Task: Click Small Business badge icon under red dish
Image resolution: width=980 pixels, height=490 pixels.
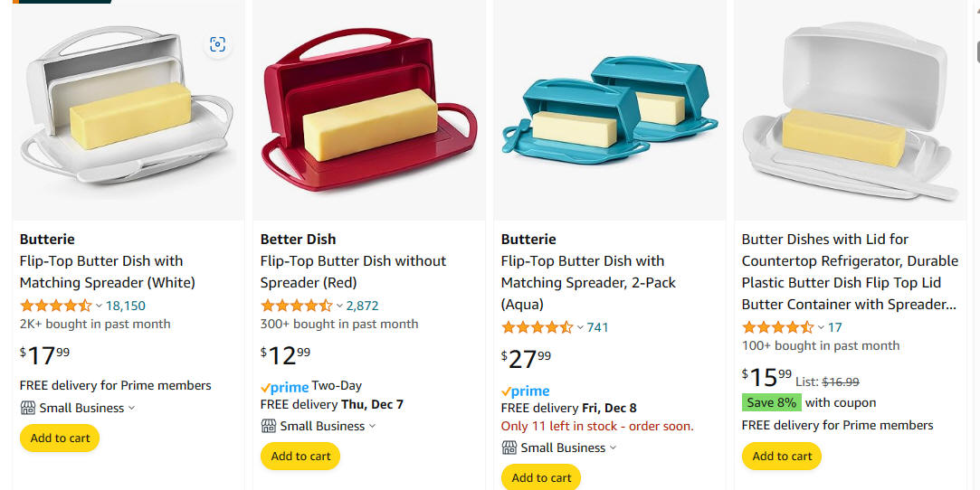Action: click(x=269, y=427)
